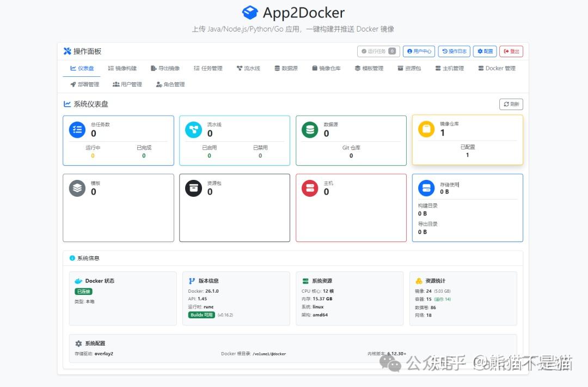Open the 操作日志 history icon
This screenshot has width=588, height=387.
click(445, 51)
